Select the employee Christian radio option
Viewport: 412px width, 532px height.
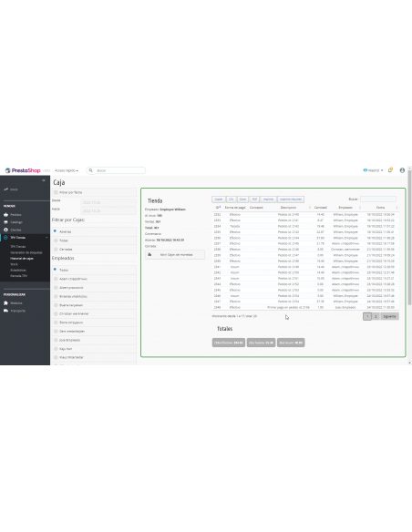(x=56, y=313)
